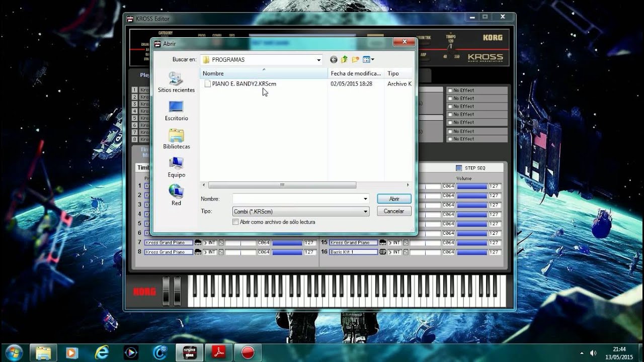The image size is (644, 362).
Task: Select timbre number 1 button
Action: tap(135, 90)
